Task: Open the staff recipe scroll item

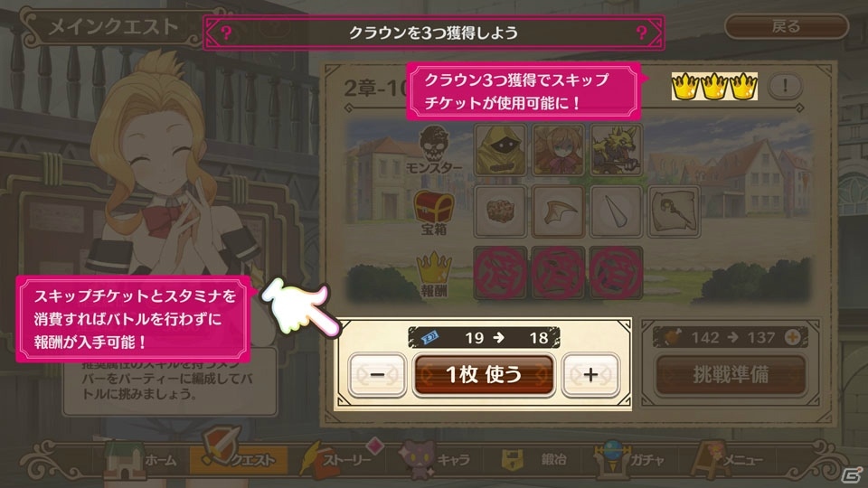Action: 674,211
